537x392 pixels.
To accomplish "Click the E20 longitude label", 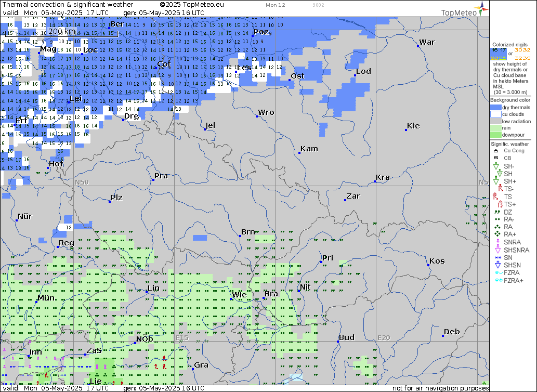I will [x=384, y=338].
